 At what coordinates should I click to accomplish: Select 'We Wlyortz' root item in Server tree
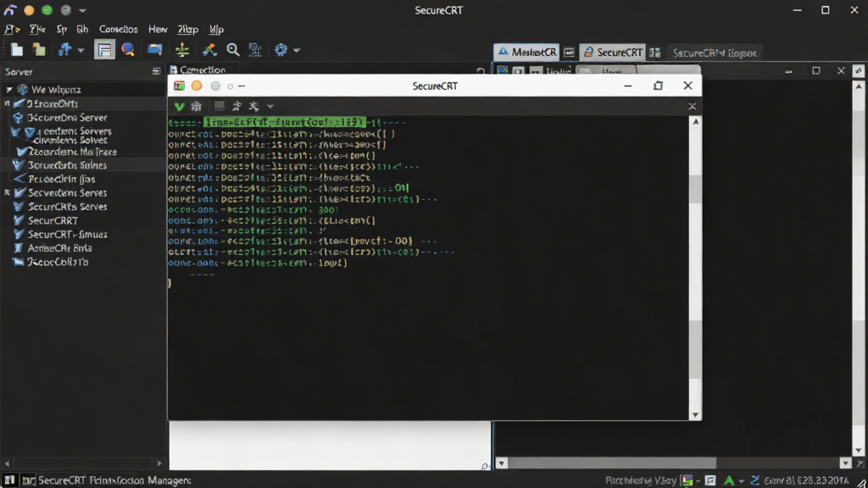(x=56, y=90)
